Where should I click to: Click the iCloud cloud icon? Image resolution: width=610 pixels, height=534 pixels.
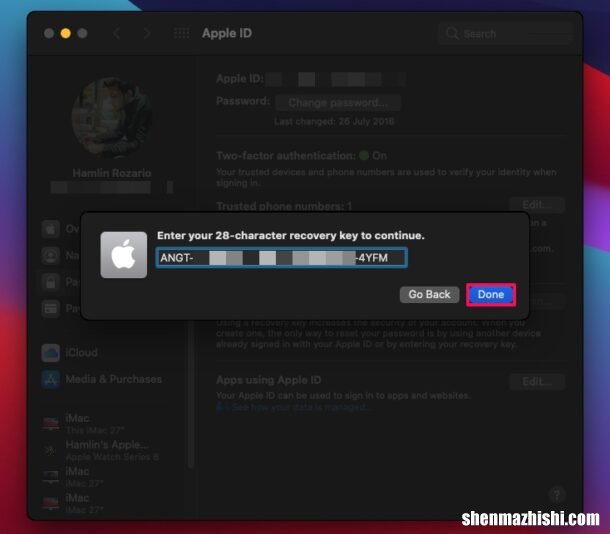tap(51, 353)
